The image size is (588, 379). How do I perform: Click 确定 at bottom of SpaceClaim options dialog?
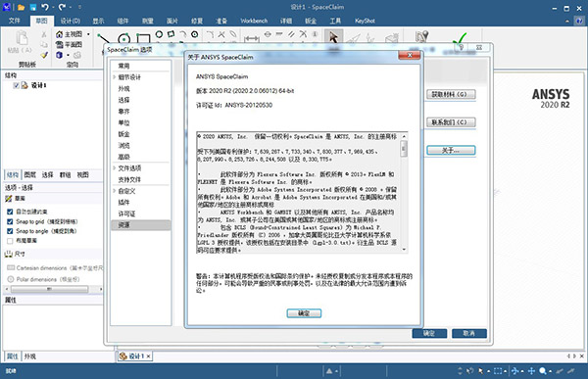(429, 333)
